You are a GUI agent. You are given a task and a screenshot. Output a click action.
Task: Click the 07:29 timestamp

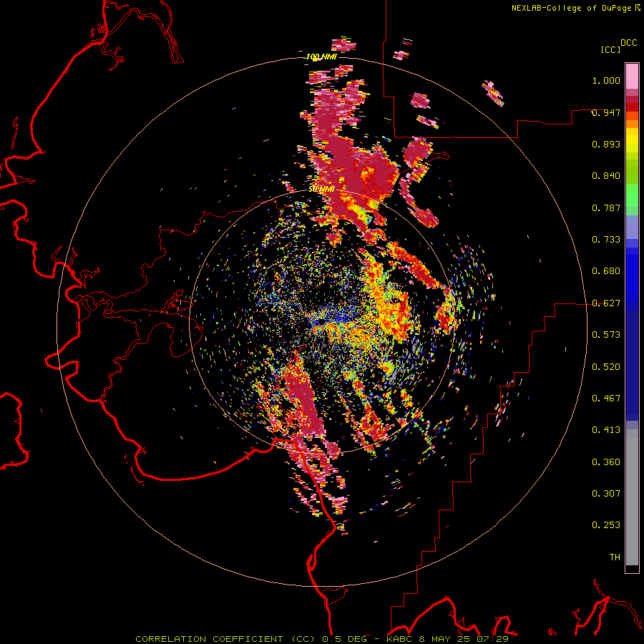tap(492, 639)
